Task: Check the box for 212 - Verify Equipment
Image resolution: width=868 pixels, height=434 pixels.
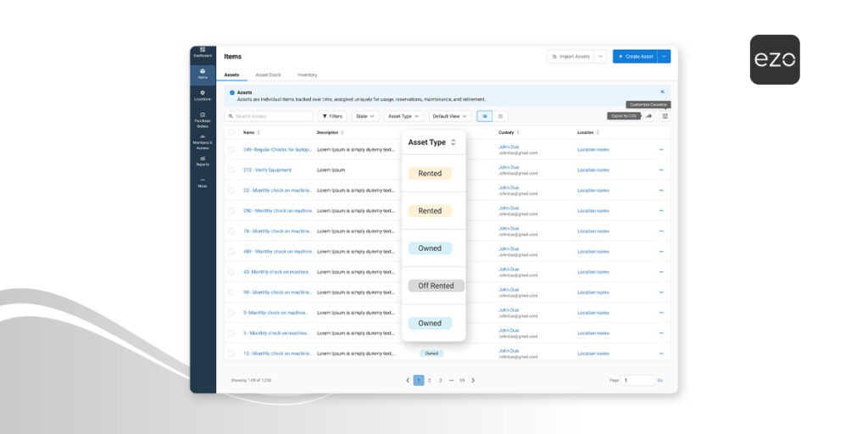Action: point(231,170)
